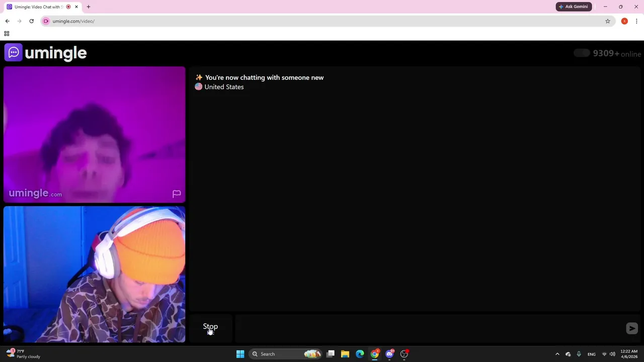Screen dimensions: 644x362
Task: Open the apps grid in bookmarks bar
Action: pos(7,34)
